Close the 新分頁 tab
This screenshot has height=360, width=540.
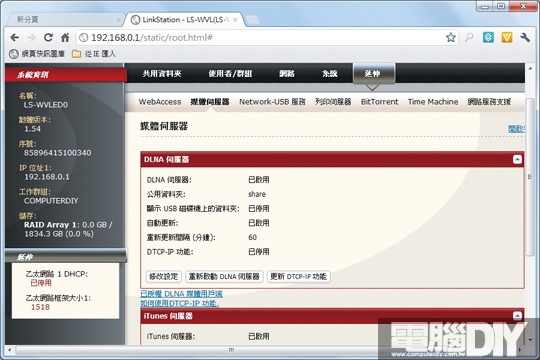pos(119,20)
